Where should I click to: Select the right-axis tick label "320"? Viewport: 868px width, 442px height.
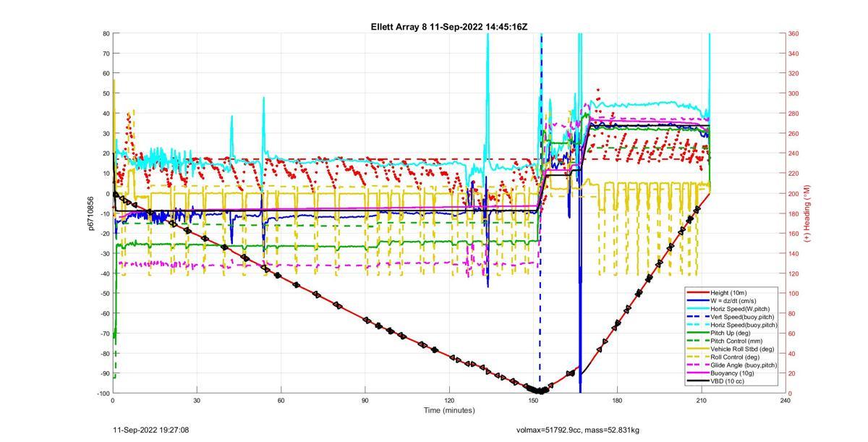(793, 74)
